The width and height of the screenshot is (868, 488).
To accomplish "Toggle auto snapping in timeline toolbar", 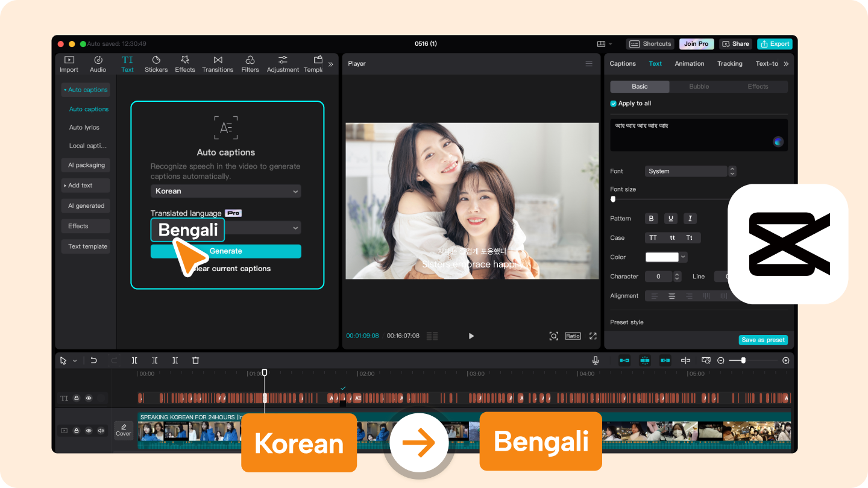I will [x=645, y=360].
